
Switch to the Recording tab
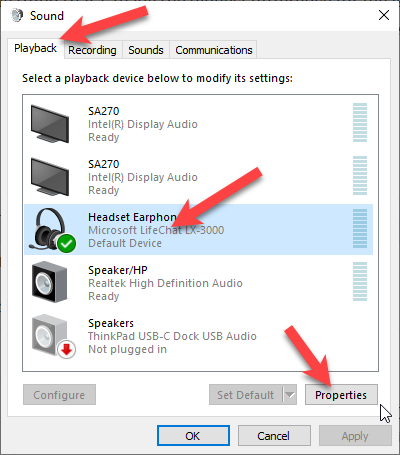tap(92, 50)
